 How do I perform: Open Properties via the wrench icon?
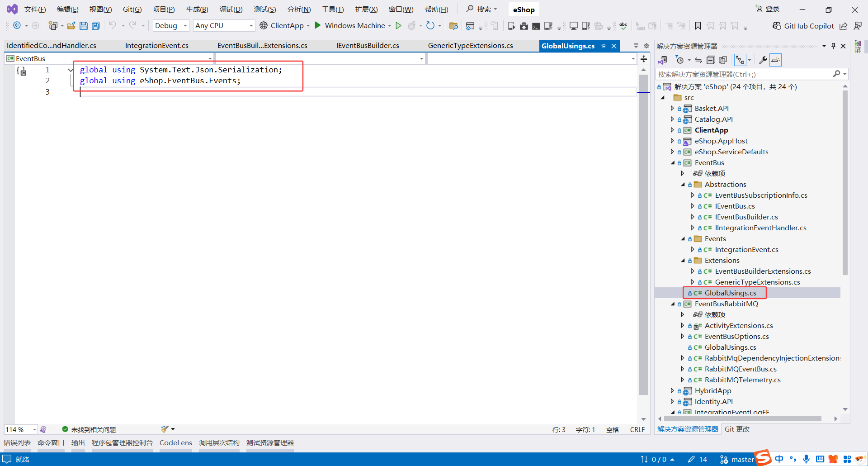pos(763,60)
